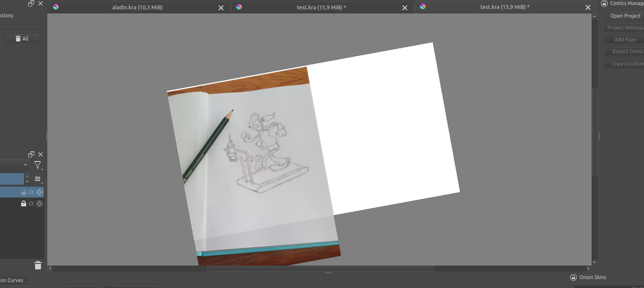Switch to the aladin.kra document tab
This screenshot has height=288, width=644.
137,7
